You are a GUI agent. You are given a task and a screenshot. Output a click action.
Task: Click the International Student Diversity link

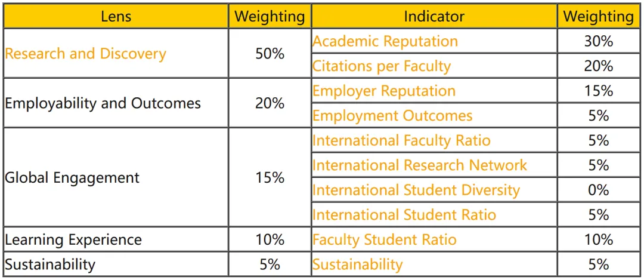pos(416,190)
